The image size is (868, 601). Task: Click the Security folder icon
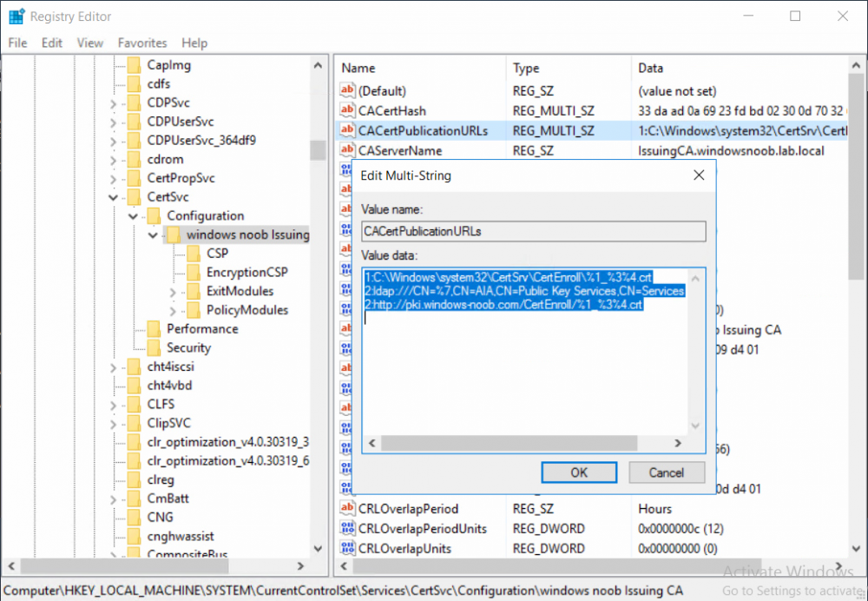pos(154,348)
